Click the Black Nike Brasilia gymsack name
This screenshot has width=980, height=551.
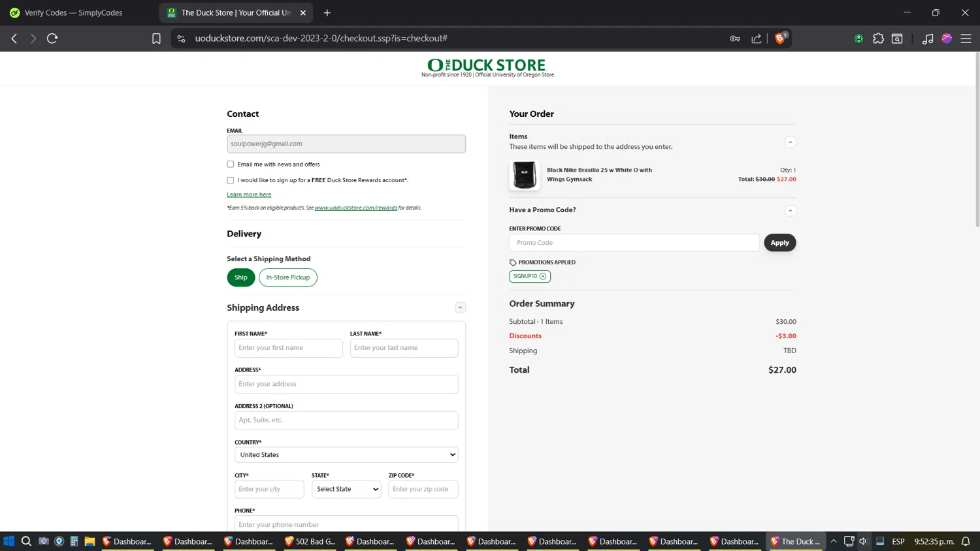[599, 174]
